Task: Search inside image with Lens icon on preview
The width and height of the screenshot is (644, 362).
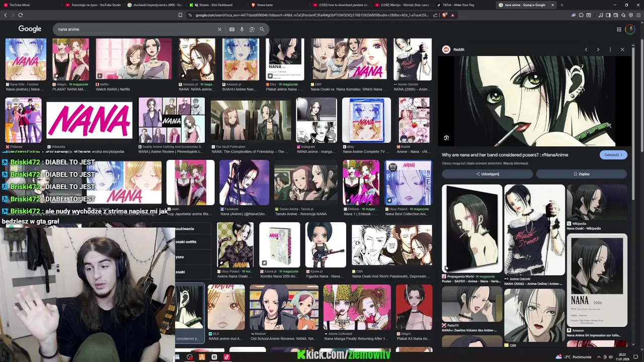Action: [446, 138]
